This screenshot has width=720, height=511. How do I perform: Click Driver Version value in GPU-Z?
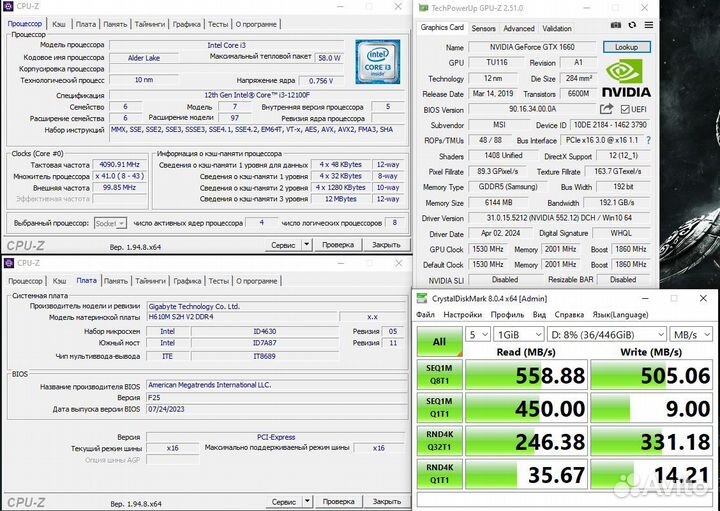click(x=559, y=218)
